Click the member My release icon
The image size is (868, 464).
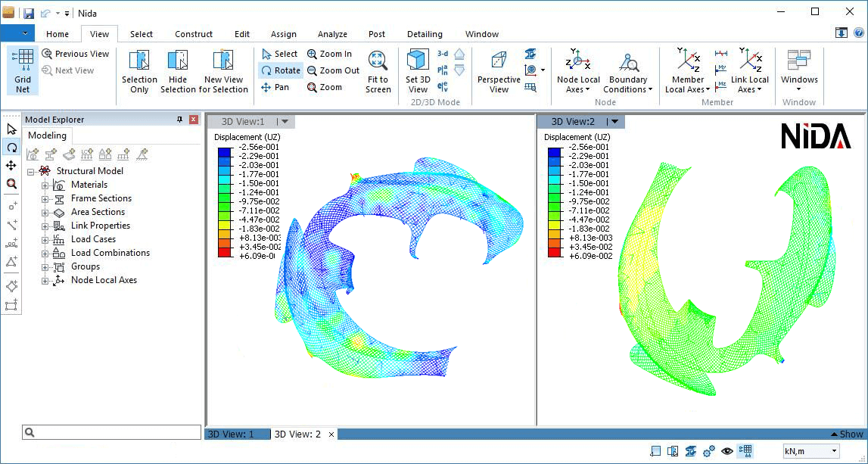pos(720,70)
